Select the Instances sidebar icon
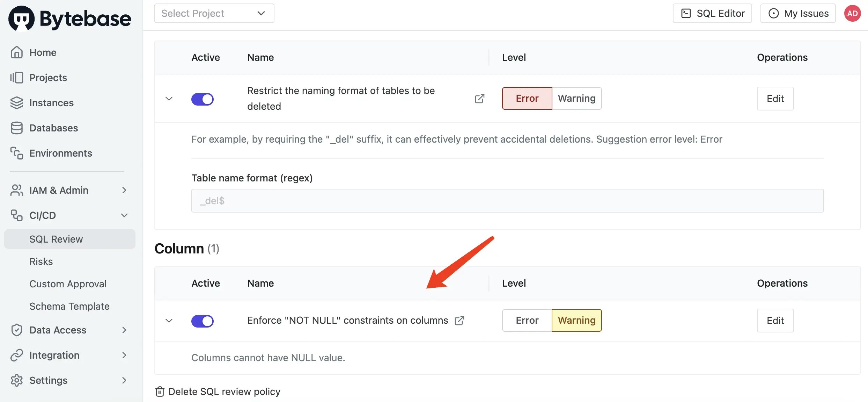This screenshot has width=868, height=402. pos(17,102)
